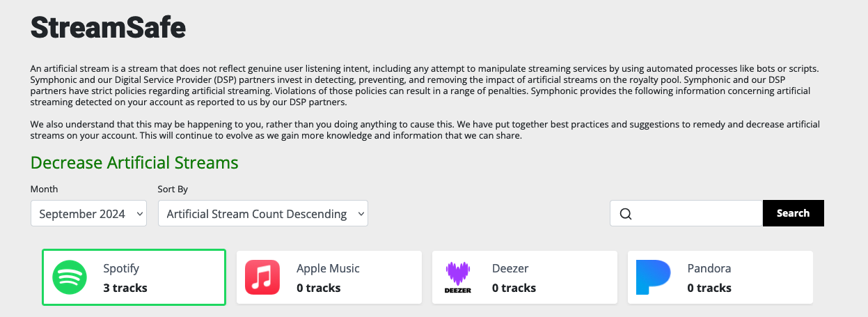This screenshot has height=317, width=868.
Task: Switch to the Pandora platform card
Action: click(x=720, y=277)
